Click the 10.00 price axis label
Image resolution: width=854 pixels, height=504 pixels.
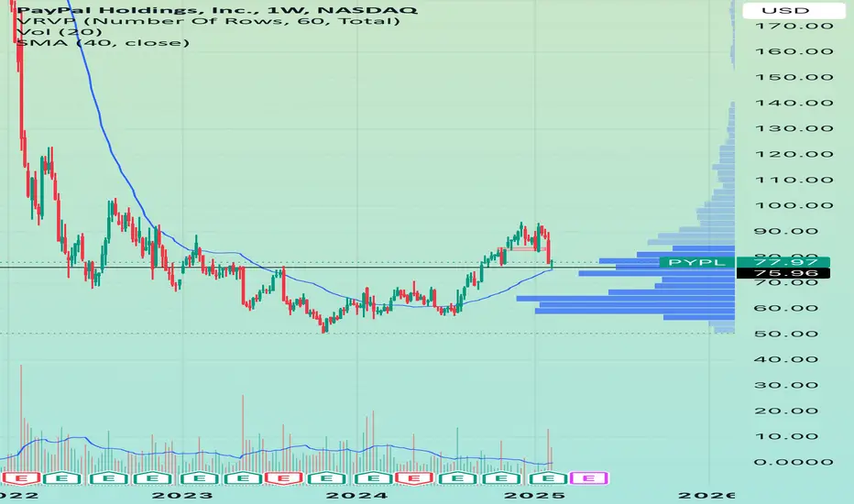coord(786,436)
